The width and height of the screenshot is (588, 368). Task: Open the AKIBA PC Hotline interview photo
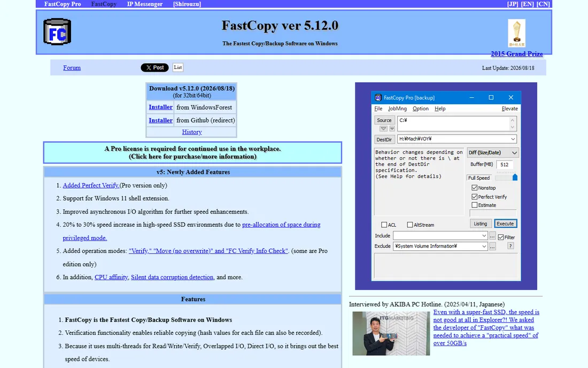tap(391, 333)
